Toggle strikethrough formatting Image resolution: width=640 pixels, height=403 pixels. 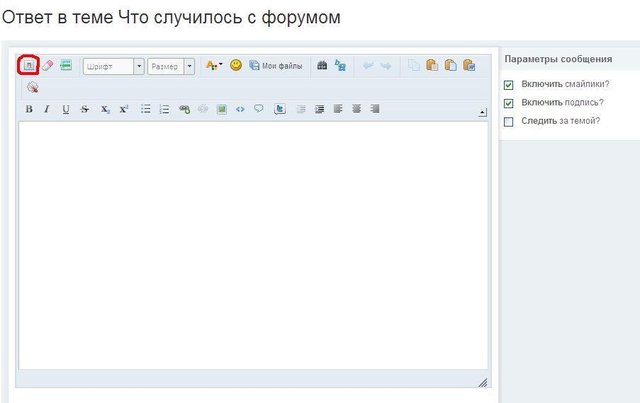(x=84, y=109)
